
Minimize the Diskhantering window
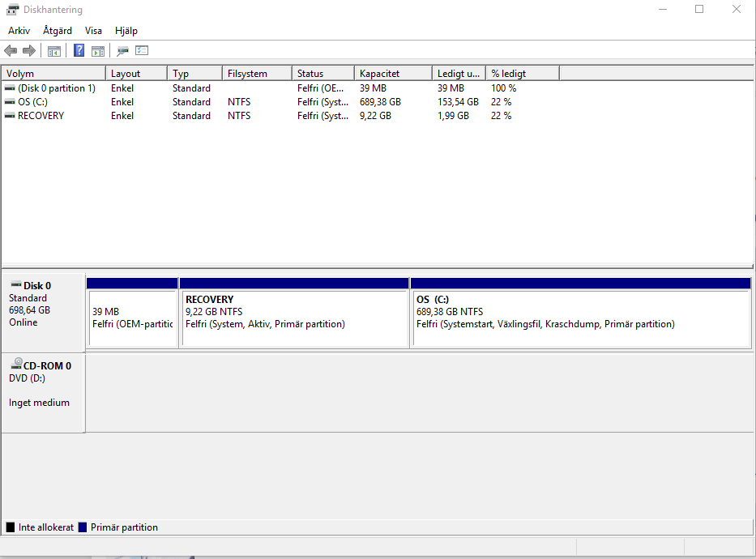(663, 9)
